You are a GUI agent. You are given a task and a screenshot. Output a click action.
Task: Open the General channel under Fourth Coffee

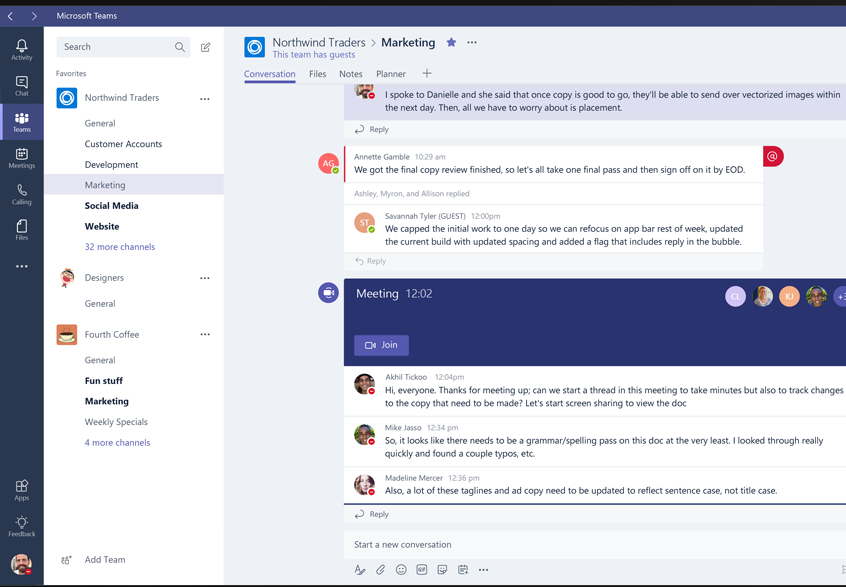tap(100, 360)
